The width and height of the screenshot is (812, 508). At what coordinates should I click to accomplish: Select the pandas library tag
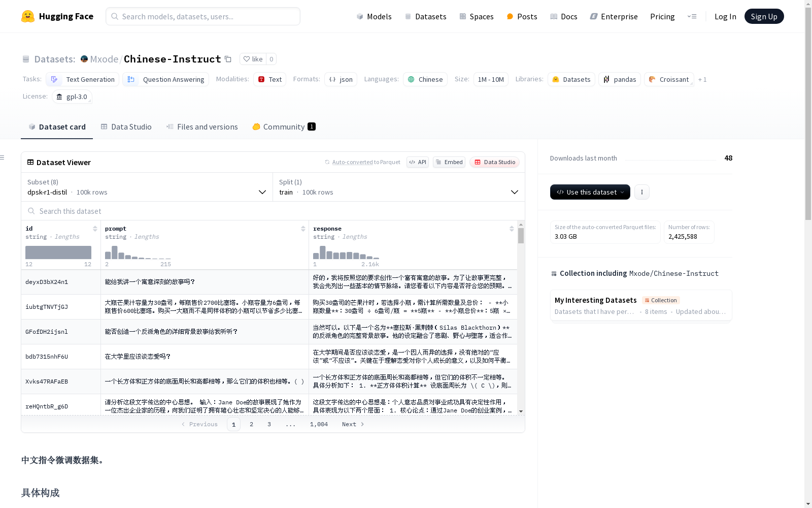[620, 79]
